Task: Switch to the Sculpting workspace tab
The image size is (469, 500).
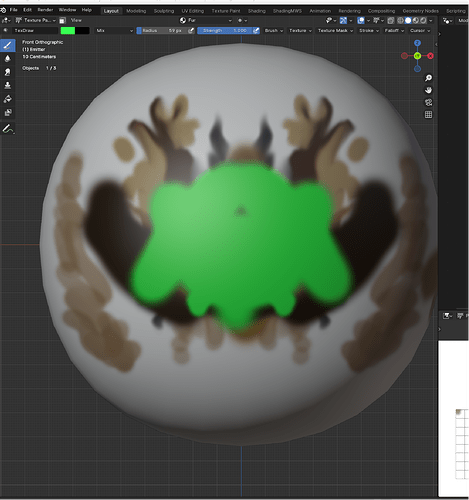Action: [164, 11]
